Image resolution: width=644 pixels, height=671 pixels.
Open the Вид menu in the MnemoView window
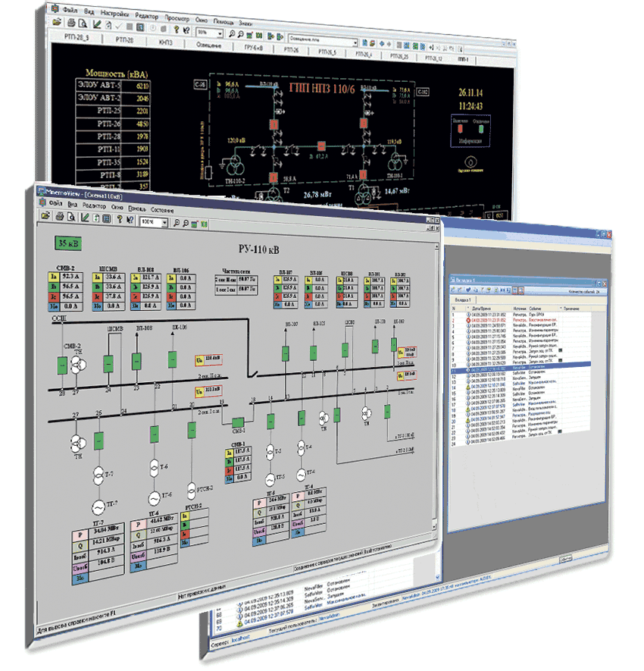(x=72, y=205)
